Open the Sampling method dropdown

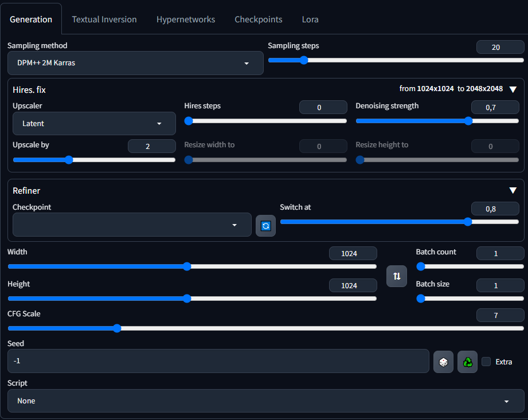coord(135,63)
